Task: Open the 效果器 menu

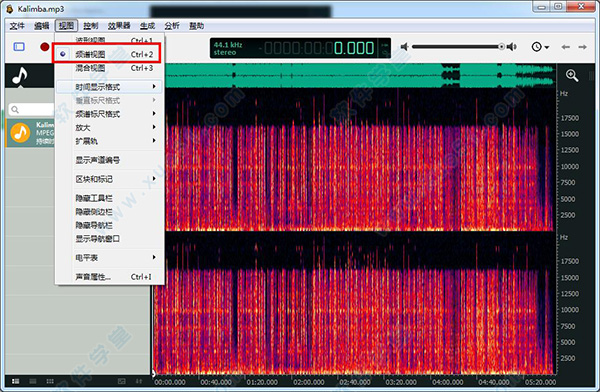Action: pyautogui.click(x=119, y=26)
